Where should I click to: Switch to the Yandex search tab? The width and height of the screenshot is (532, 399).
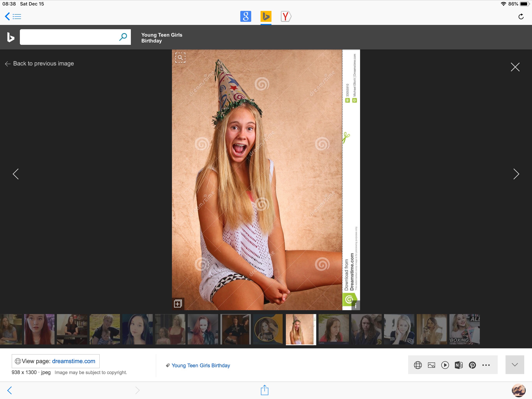pos(286,16)
